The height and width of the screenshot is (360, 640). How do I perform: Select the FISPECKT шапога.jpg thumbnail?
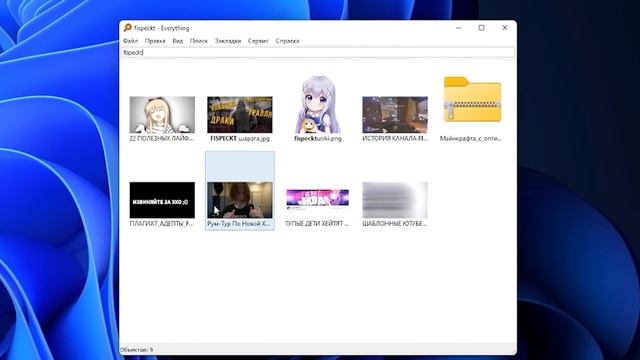coord(240,115)
